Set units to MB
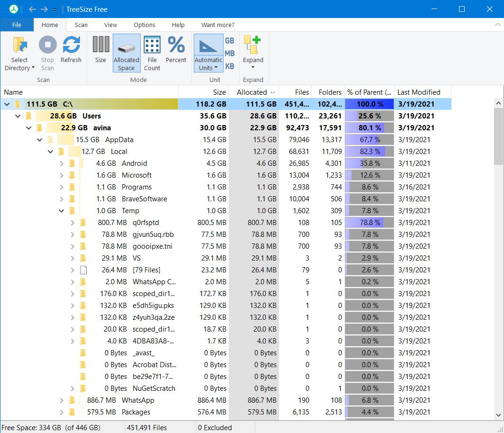 pyautogui.click(x=229, y=54)
